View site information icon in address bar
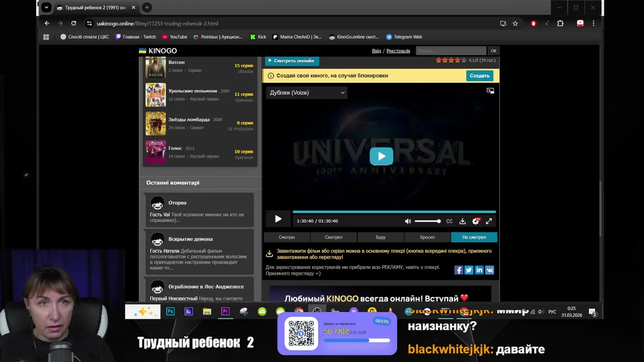The image size is (644, 362). click(89, 23)
